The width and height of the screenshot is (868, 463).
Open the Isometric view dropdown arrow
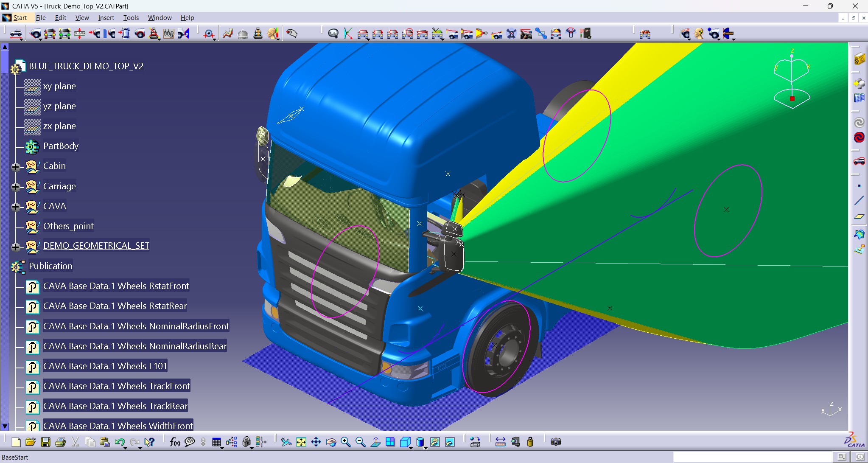tap(411, 447)
